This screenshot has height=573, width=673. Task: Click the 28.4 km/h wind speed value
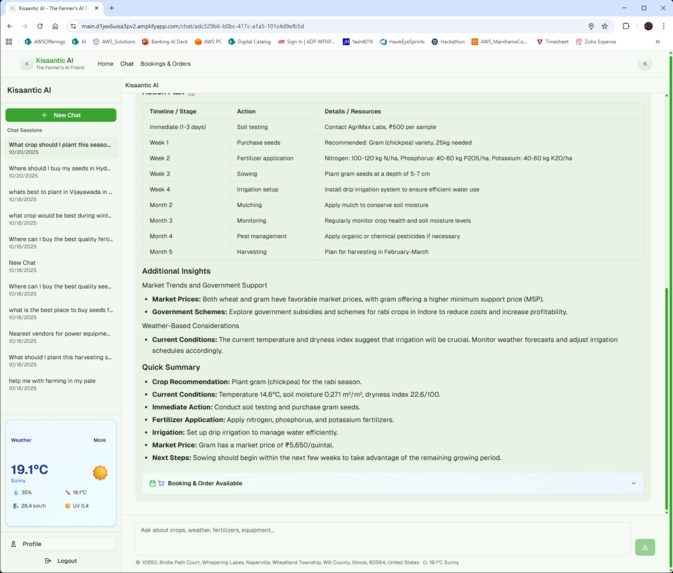[x=33, y=506]
